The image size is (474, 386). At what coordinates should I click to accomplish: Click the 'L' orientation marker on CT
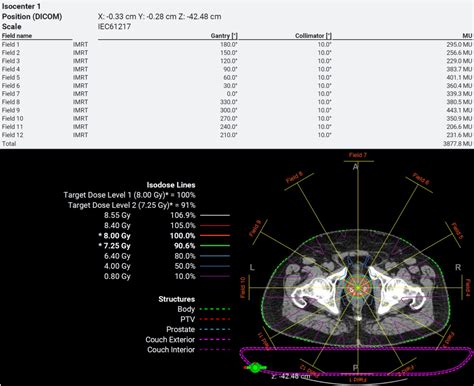(252, 268)
